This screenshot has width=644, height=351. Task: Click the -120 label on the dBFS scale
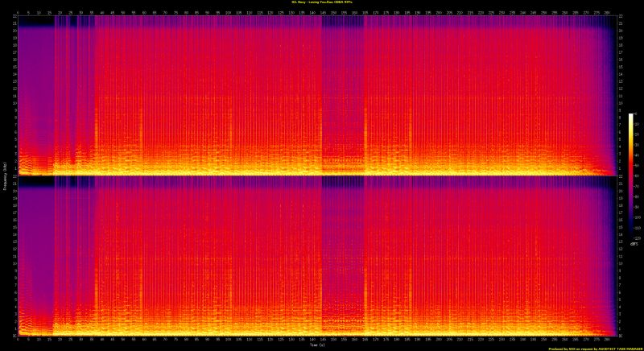(x=637, y=237)
